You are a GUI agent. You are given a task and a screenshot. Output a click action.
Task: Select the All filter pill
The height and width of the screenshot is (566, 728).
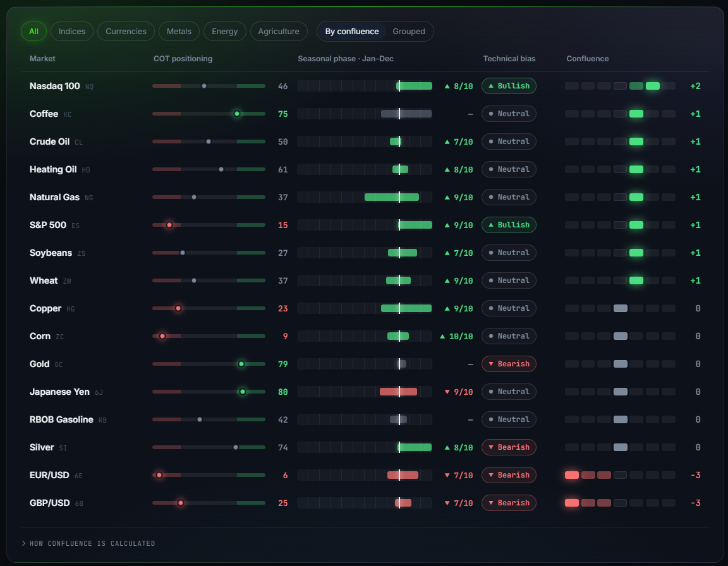coord(33,32)
